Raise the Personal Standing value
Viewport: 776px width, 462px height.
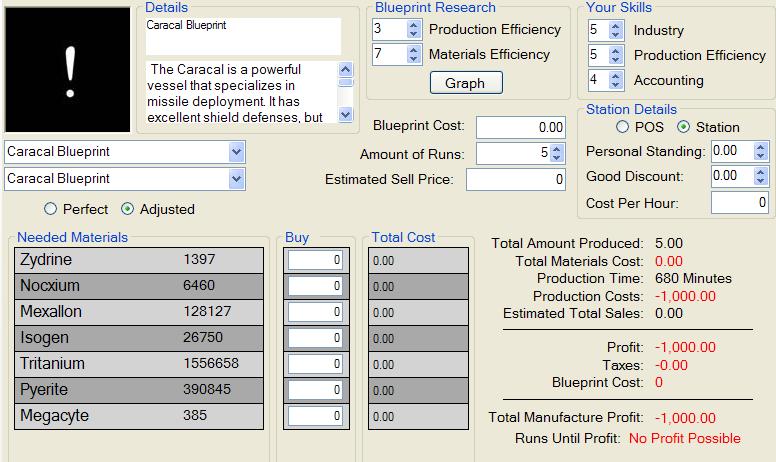(x=761, y=146)
